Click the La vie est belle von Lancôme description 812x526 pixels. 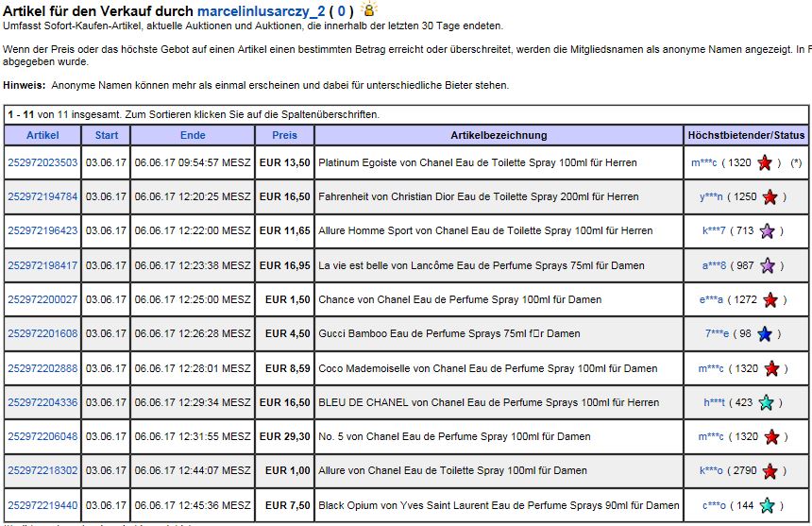(x=482, y=265)
